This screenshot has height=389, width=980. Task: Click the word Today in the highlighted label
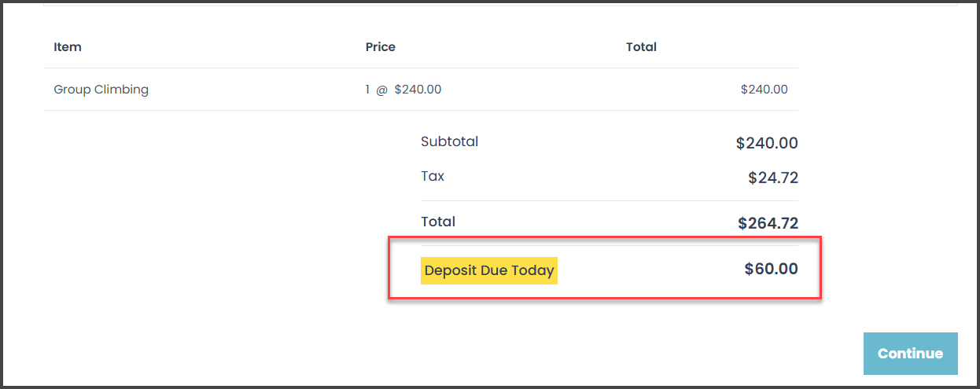click(533, 271)
